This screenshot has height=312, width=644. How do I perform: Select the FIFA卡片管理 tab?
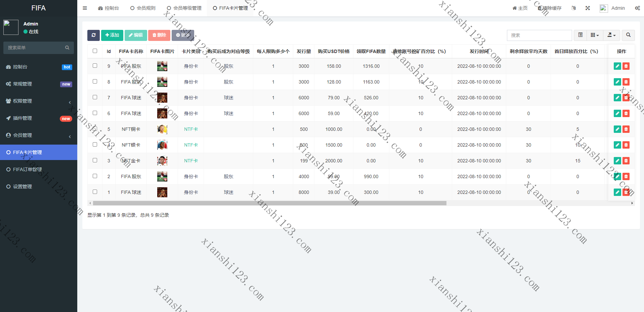230,8
